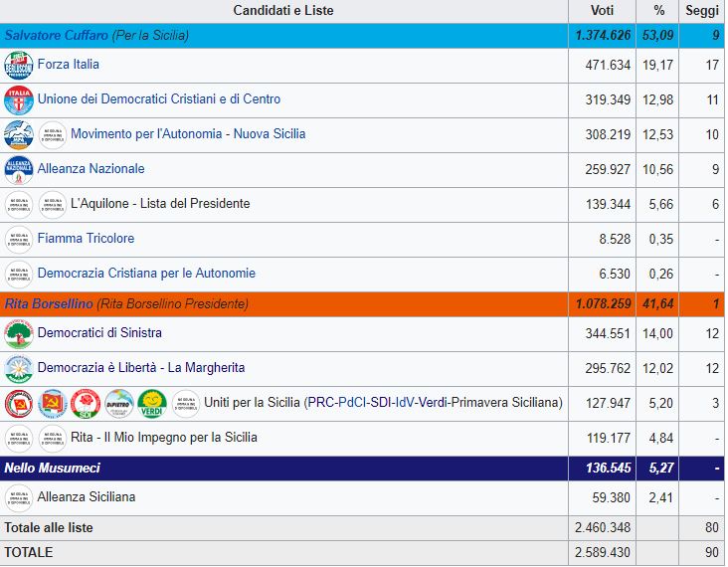The width and height of the screenshot is (728, 567).
Task: Click the Seggi column header
Action: [702, 11]
